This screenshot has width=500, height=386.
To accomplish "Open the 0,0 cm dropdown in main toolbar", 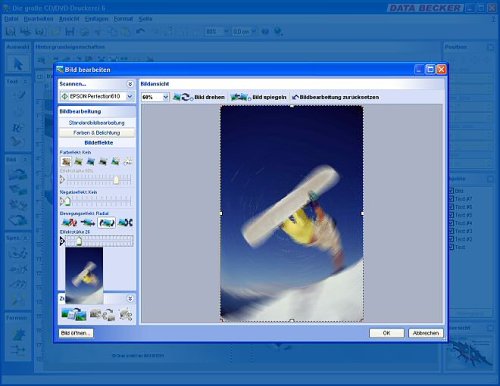I will pyautogui.click(x=253, y=32).
